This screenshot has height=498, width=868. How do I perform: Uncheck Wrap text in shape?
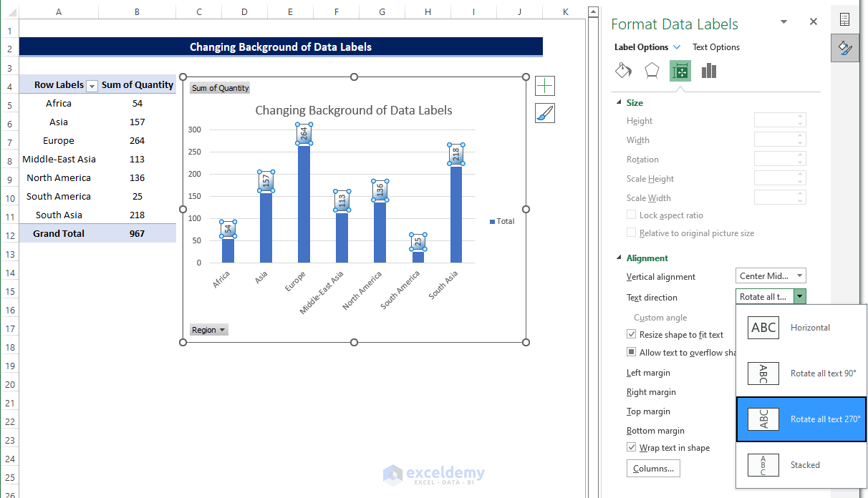(x=631, y=447)
